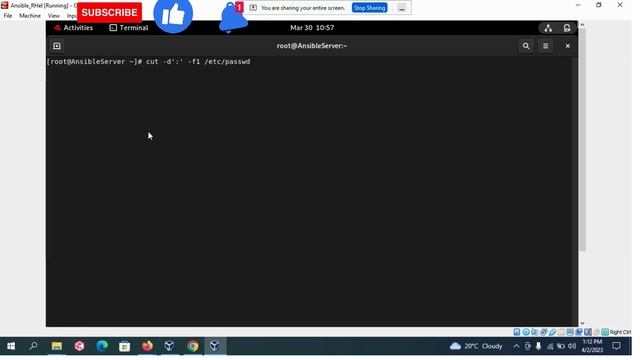Click the VM vertical scrollbar
640x360 pixels.
point(582,139)
